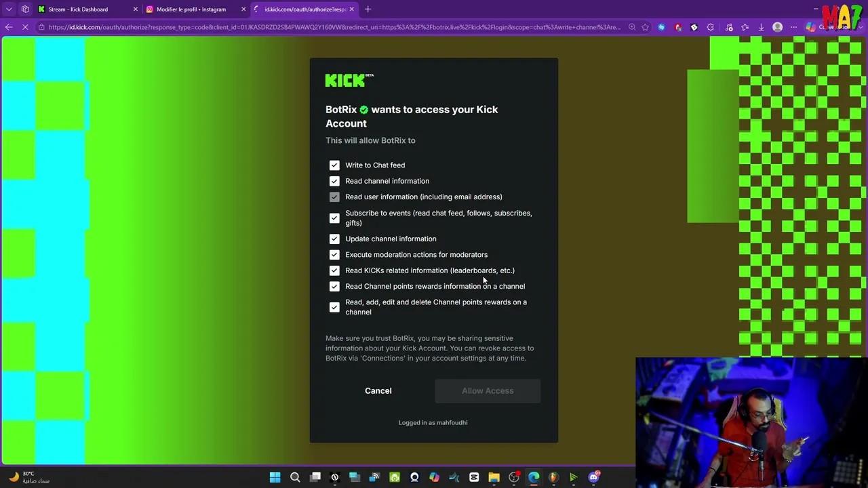Screen dimensions: 868x488
Task: Go back to the previous page
Action: [9, 27]
